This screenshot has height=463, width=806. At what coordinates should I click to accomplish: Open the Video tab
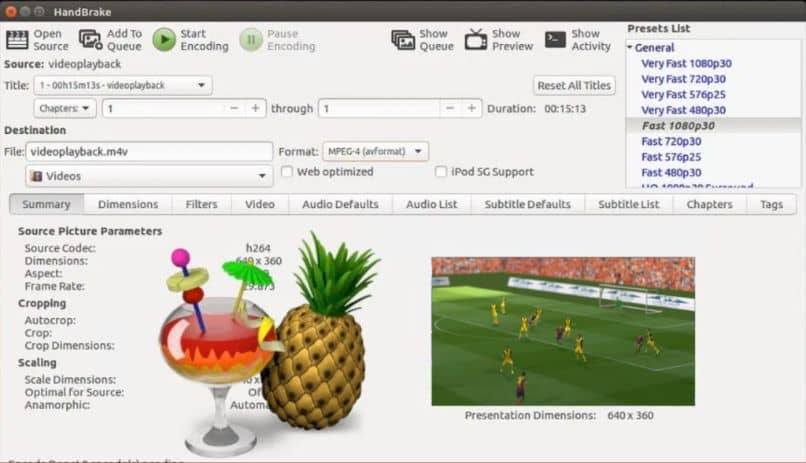260,205
